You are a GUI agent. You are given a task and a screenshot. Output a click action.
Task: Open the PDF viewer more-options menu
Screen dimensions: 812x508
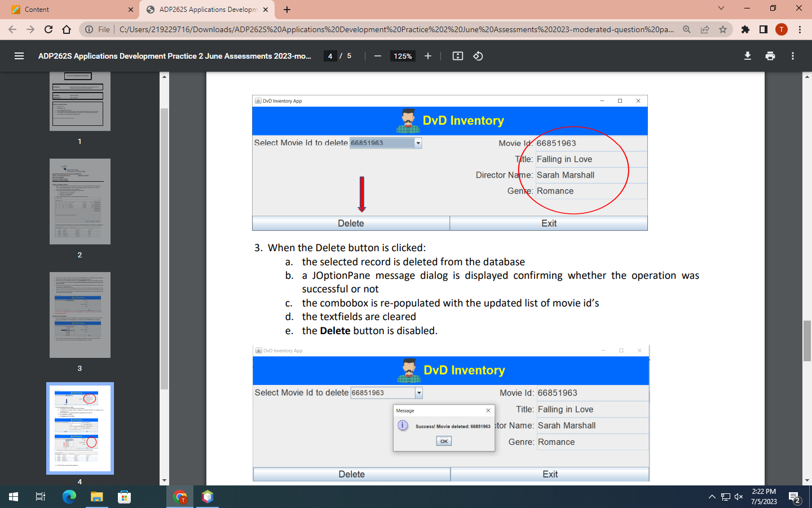point(793,56)
